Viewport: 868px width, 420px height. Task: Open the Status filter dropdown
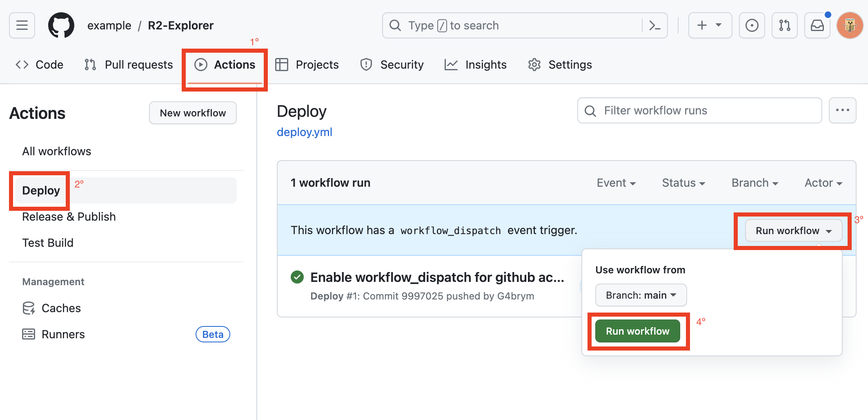pyautogui.click(x=683, y=183)
